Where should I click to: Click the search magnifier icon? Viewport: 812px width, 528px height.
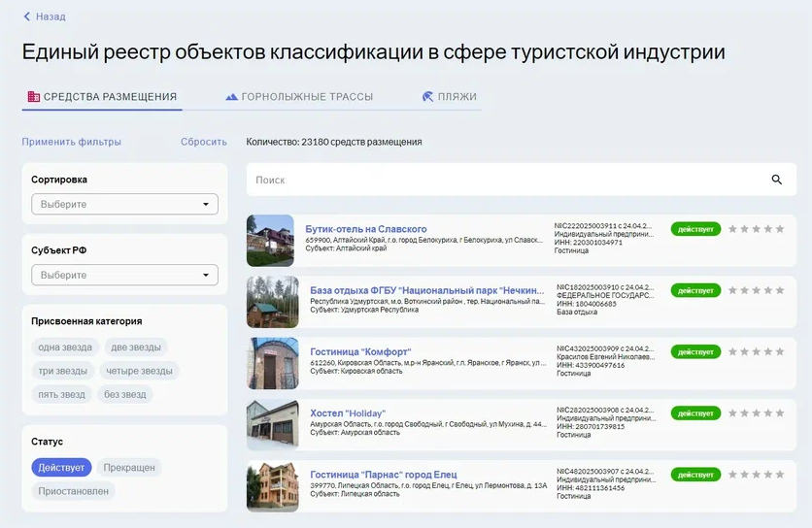776,180
